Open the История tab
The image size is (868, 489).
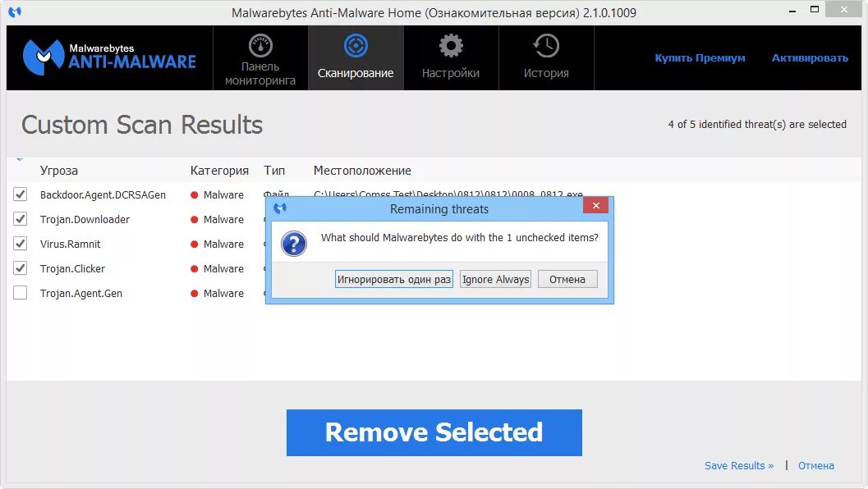546,57
